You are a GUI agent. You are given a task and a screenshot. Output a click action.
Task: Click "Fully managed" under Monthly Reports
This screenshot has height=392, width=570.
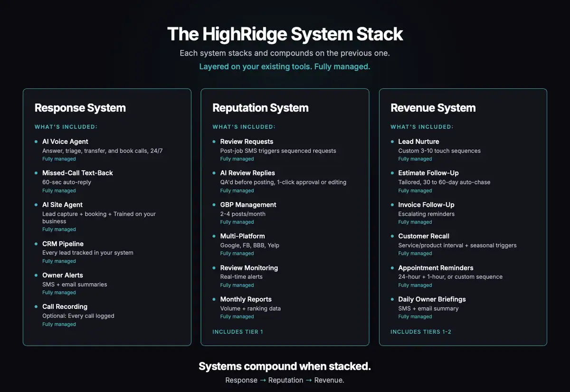tap(237, 316)
